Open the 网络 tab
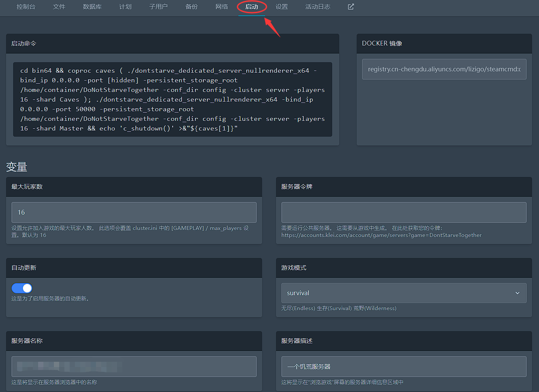 tap(222, 7)
